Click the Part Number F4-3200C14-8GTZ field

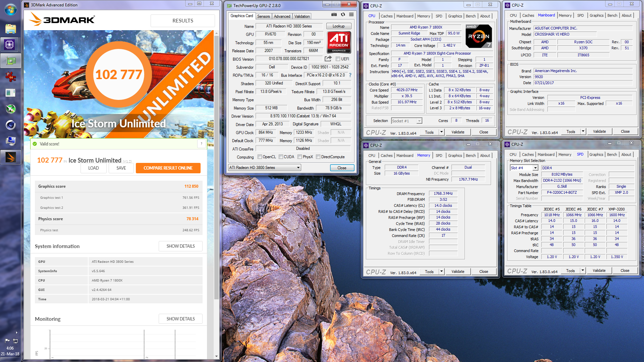[x=562, y=192]
